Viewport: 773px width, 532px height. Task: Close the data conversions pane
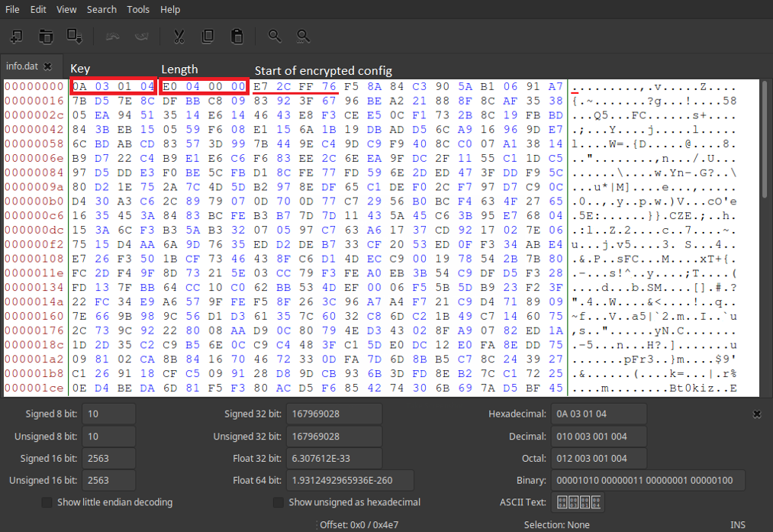(756, 414)
